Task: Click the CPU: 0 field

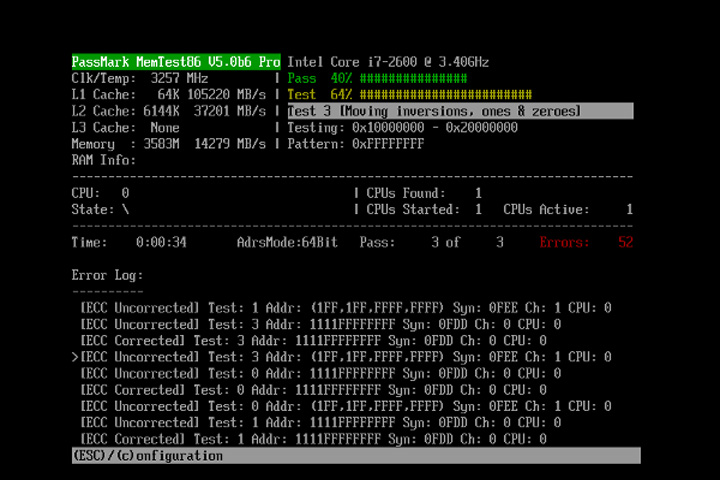Action: click(x=100, y=193)
